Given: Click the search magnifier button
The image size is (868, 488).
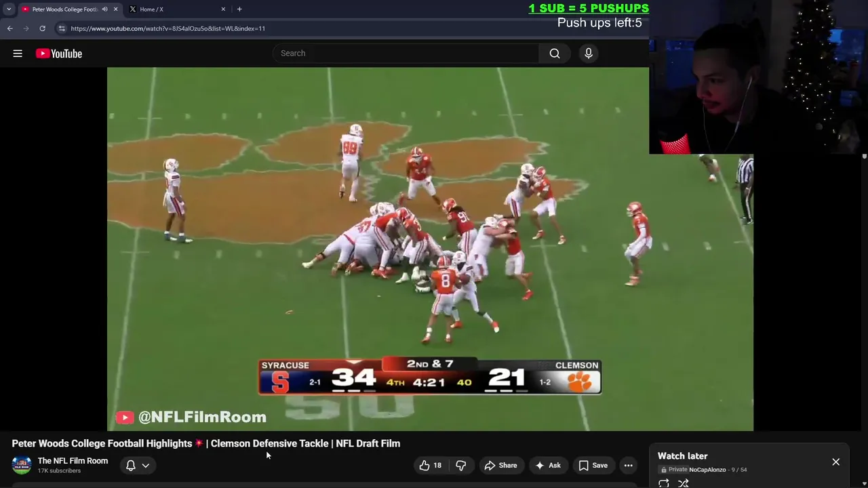Looking at the screenshot, I should [555, 54].
